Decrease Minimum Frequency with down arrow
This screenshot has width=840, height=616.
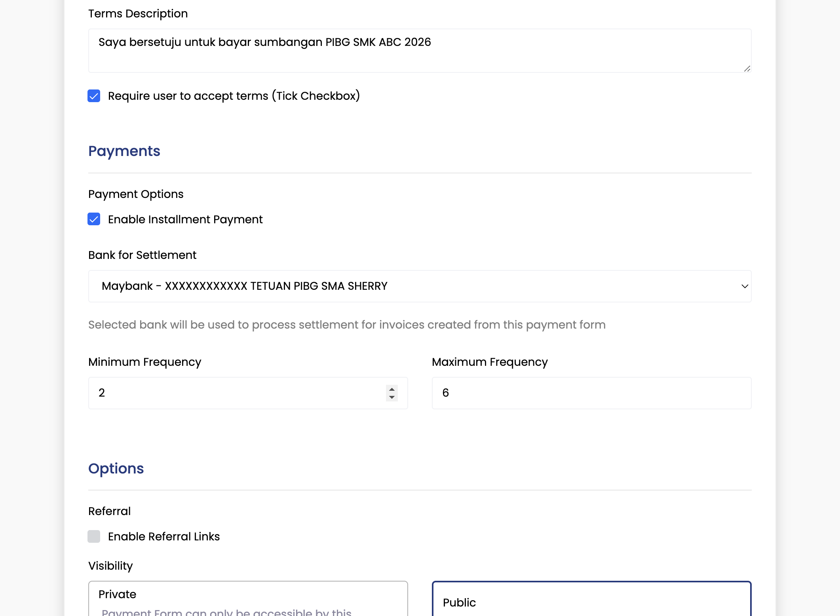tap(392, 397)
